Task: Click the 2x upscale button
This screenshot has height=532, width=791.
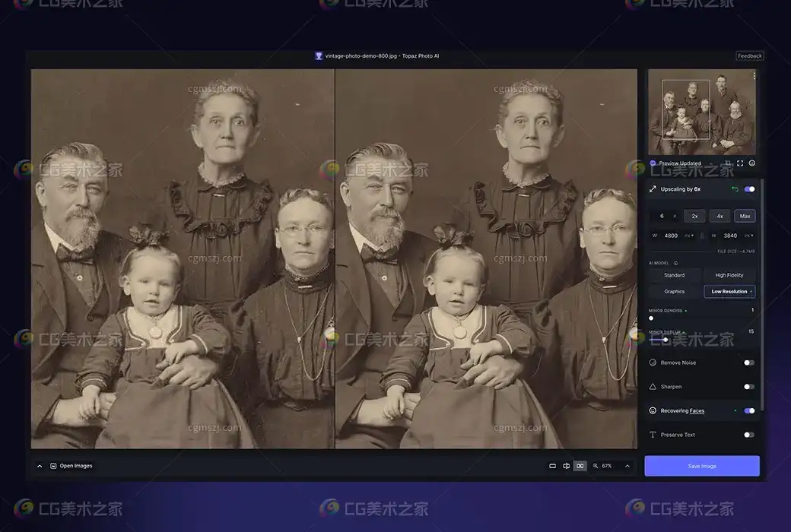Action: 694,216
